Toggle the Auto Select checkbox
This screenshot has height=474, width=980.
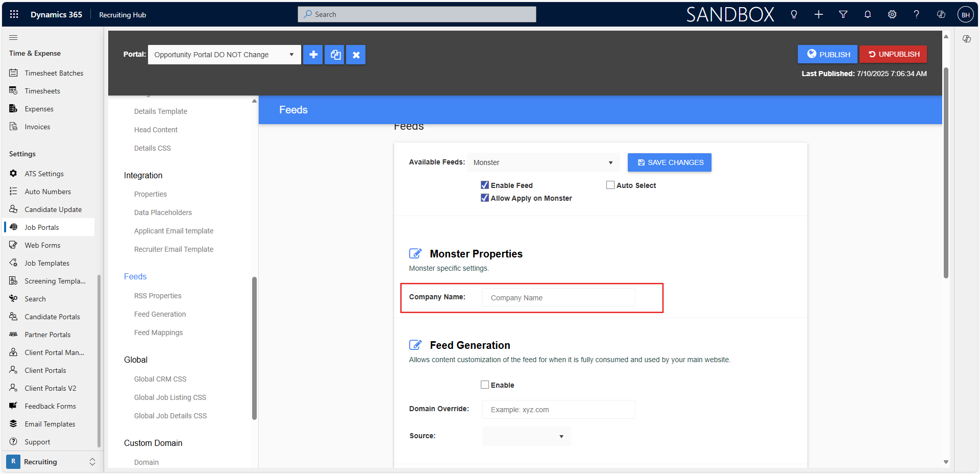[x=610, y=185]
